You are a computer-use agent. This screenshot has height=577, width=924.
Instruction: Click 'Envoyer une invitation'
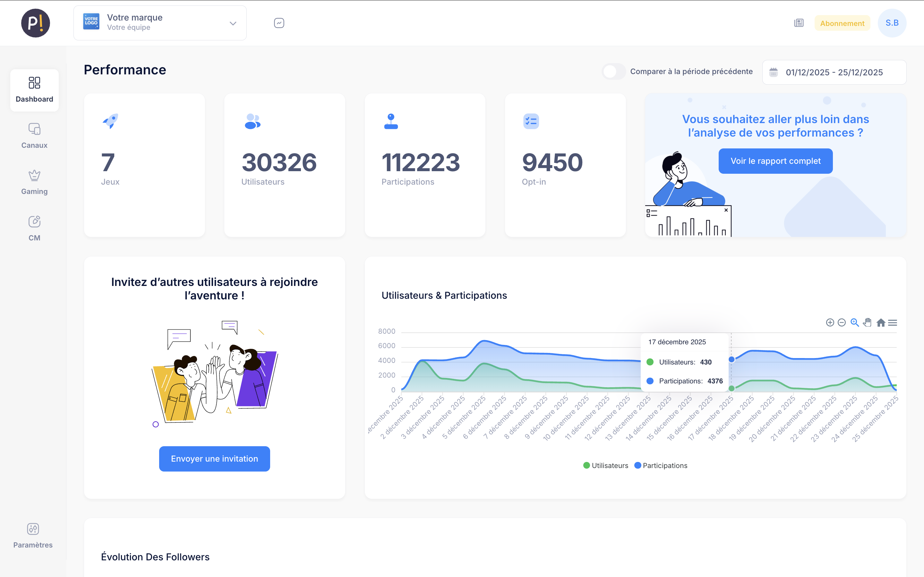coord(214,459)
